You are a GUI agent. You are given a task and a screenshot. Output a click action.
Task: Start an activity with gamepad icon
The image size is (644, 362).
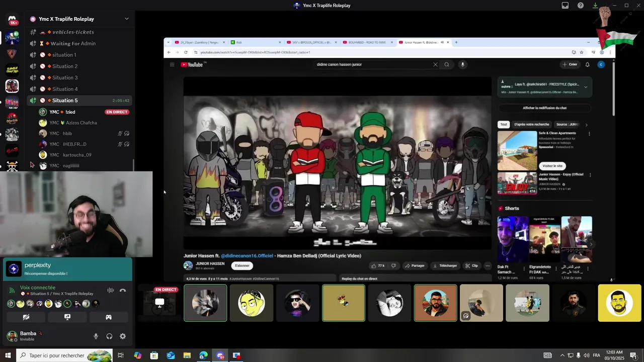click(x=108, y=317)
